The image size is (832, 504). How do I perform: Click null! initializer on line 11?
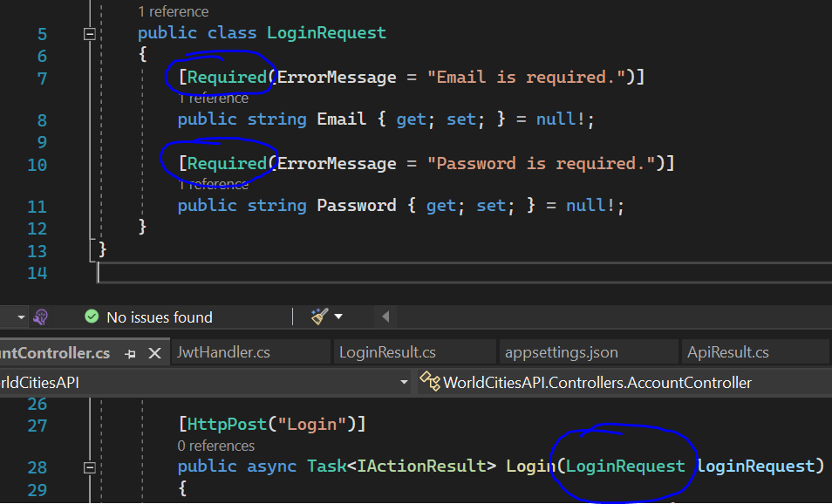(x=590, y=205)
